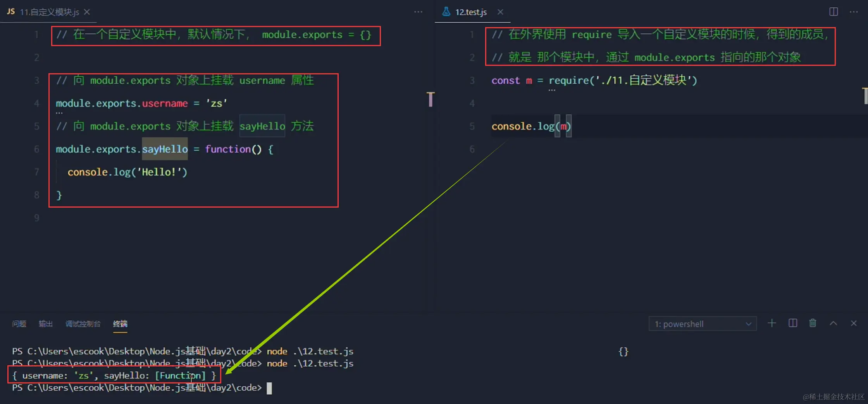Click the flask icon on the 12.test.js tab
This screenshot has height=404, width=868.
point(446,12)
